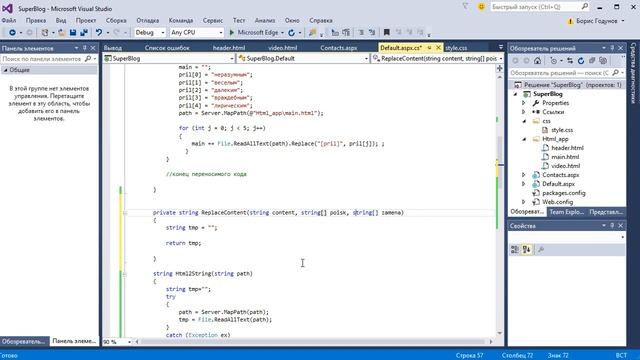Open the 90 % zoom dropdown

[x=129, y=342]
